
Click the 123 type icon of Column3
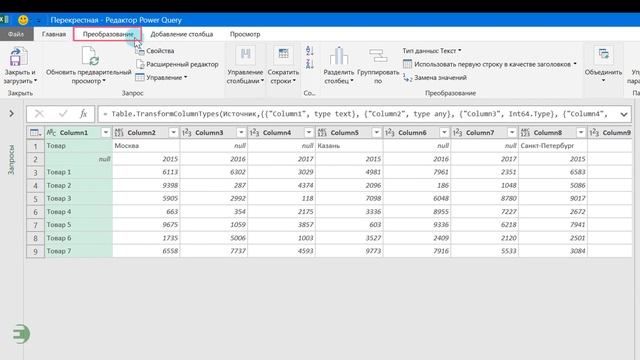pos(187,132)
